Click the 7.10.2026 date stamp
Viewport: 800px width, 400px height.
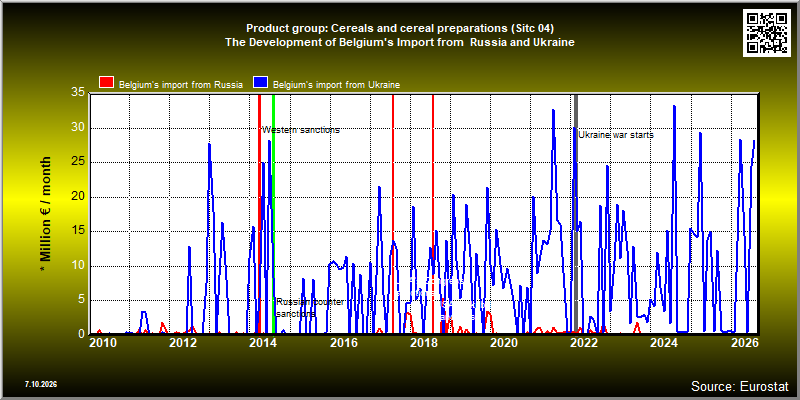click(41, 384)
